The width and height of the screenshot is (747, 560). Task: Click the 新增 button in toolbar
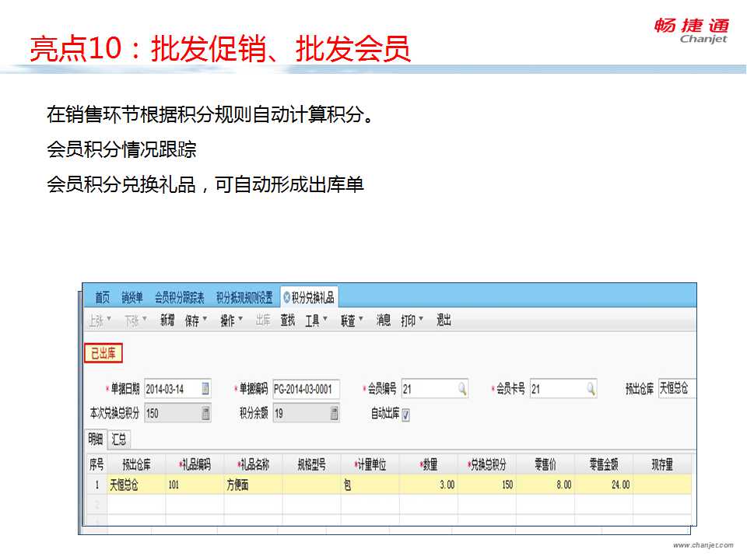167,320
